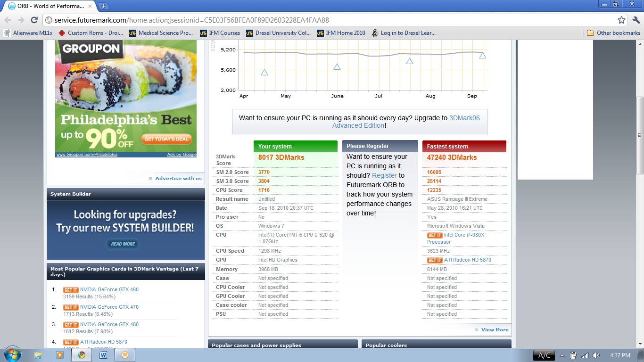Open the NVIDIA GeForce GTX 470 link
Image resolution: width=644 pixels, height=362 pixels.
coord(109,307)
